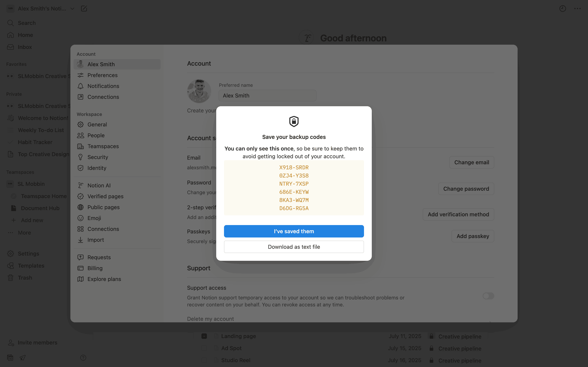Click the Alex Smith profile photo
Screen dimensions: 588x367
(x=199, y=91)
